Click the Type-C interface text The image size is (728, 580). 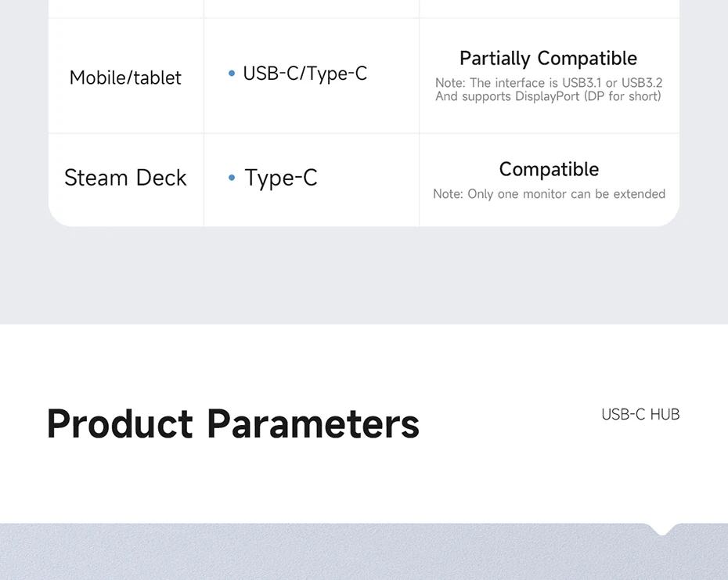(x=281, y=178)
